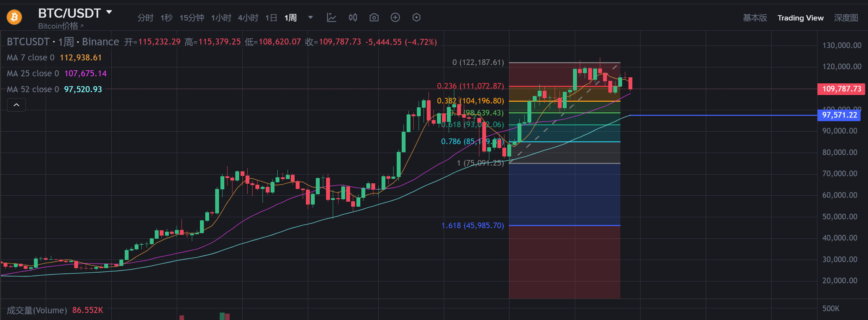The height and width of the screenshot is (320, 868).
Task: Select the 4小时 interval
Action: pos(248,18)
